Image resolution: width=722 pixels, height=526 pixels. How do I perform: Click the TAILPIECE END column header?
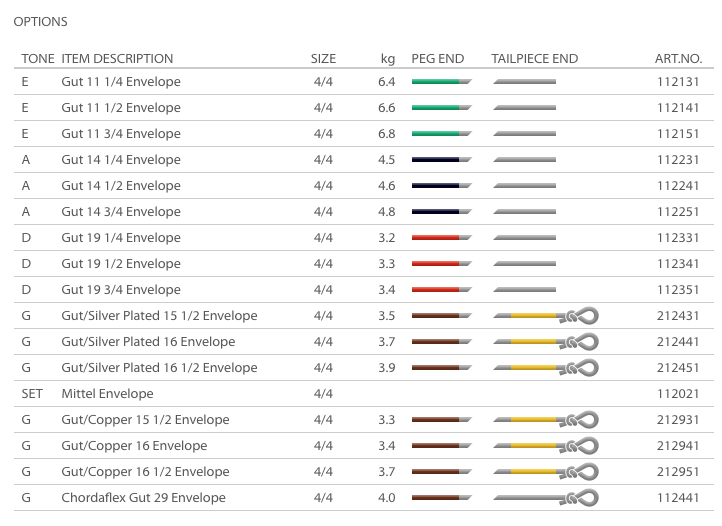coord(534,59)
